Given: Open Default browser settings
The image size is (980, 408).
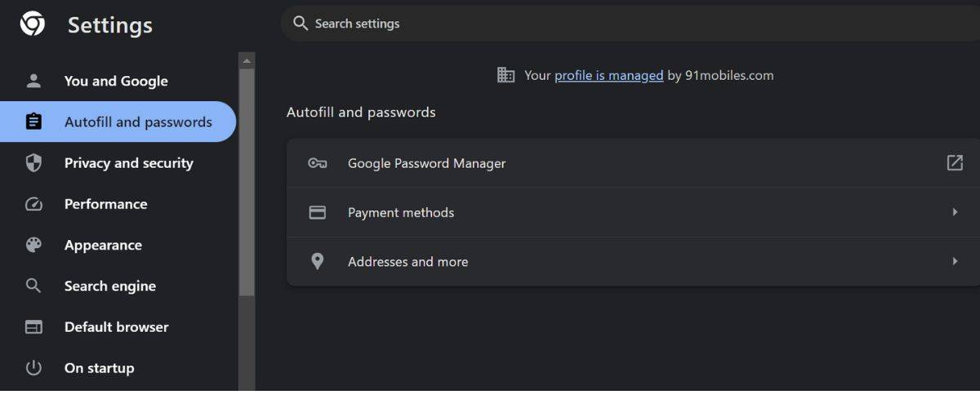Looking at the screenshot, I should point(118,327).
